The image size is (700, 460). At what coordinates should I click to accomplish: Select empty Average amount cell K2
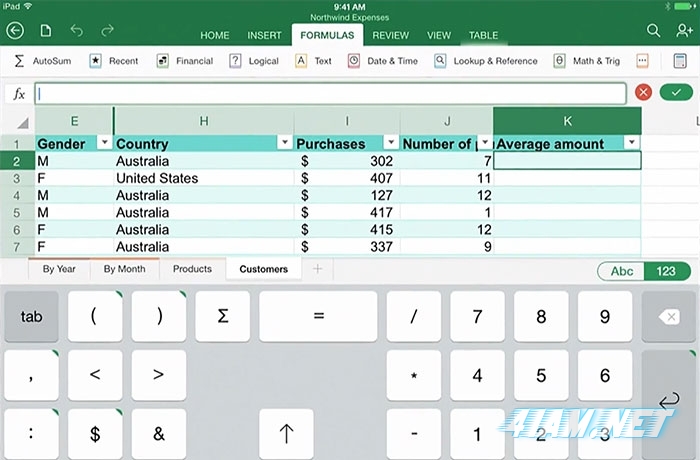[x=567, y=161]
